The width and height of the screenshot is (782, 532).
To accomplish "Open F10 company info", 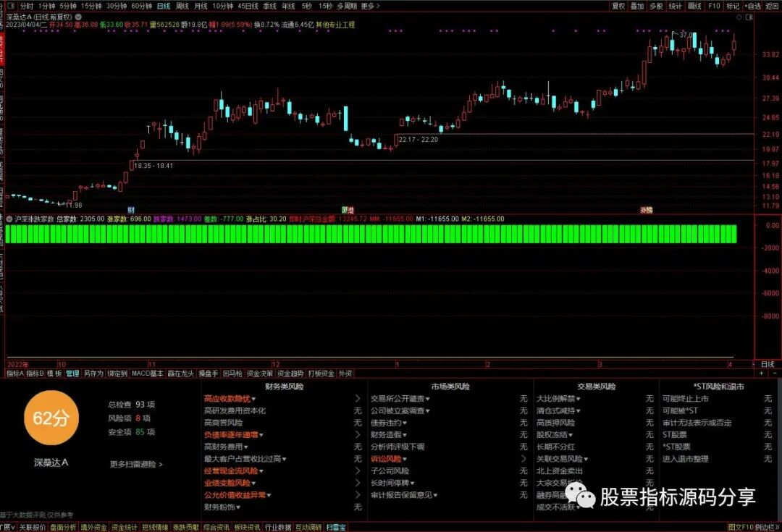I will coord(714,6).
